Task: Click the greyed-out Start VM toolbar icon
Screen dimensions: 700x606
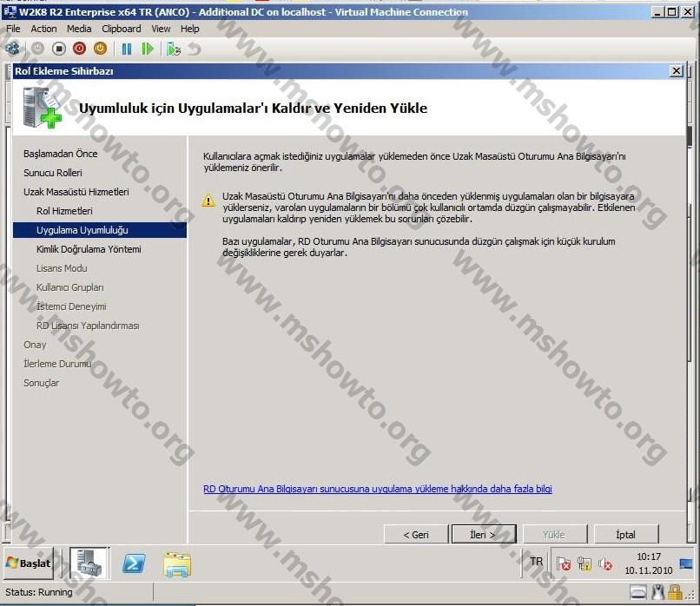Action: (37, 49)
